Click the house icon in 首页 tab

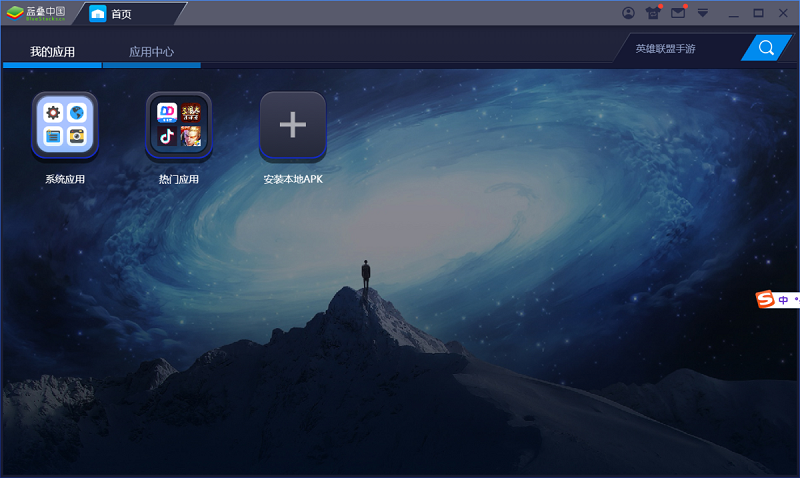coord(97,14)
